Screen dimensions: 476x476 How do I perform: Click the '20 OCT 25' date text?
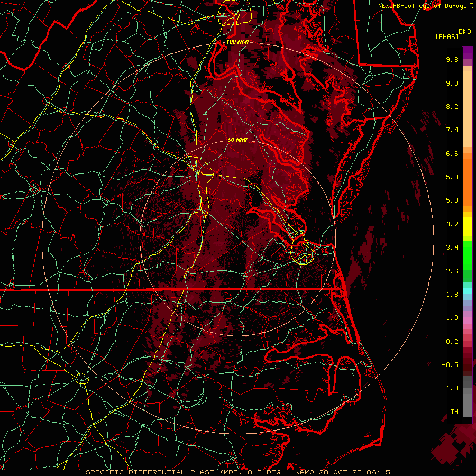point(339,472)
